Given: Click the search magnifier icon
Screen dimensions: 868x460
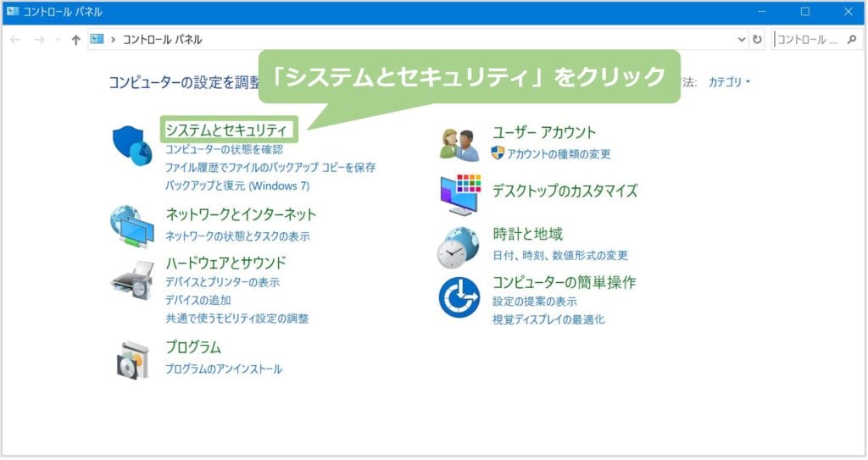Looking at the screenshot, I should point(852,39).
